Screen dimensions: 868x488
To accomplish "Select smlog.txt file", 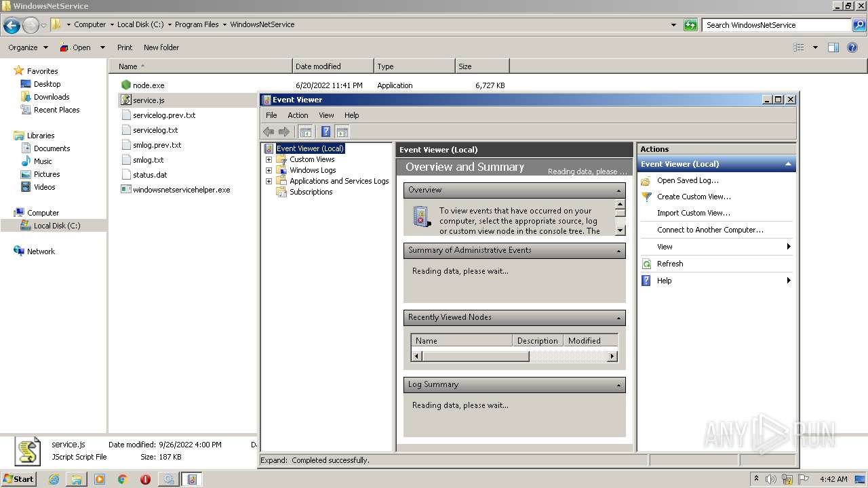I will pyautogui.click(x=149, y=160).
